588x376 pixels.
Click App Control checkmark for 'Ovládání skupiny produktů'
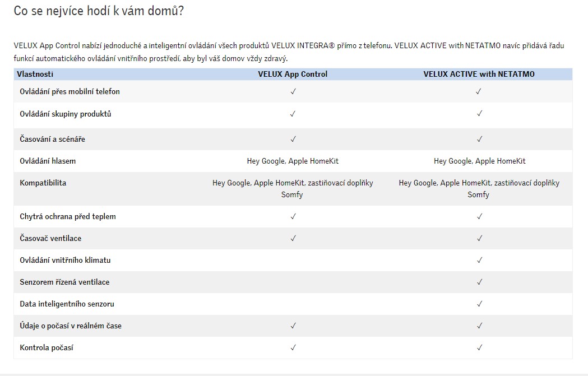(293, 114)
